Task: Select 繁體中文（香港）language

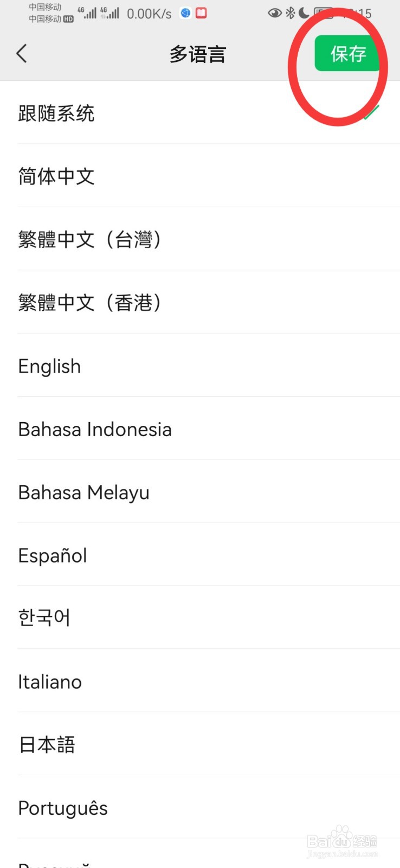Action: point(200,302)
